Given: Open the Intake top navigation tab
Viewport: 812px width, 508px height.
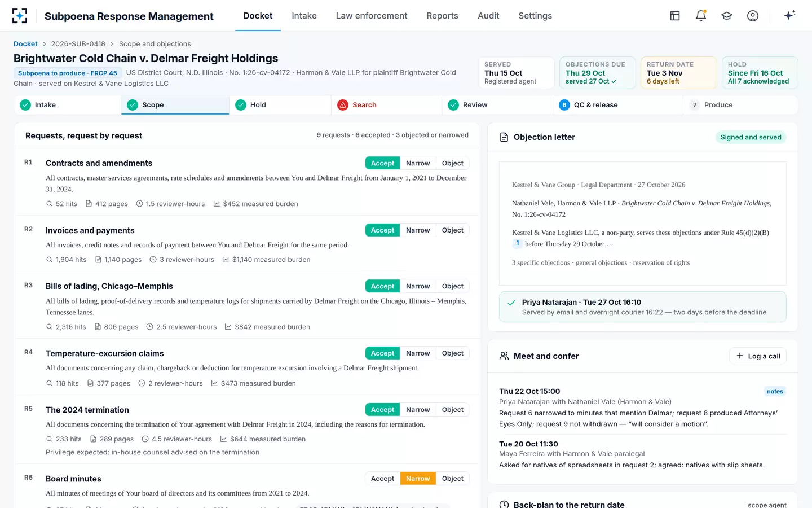Looking at the screenshot, I should click(304, 16).
